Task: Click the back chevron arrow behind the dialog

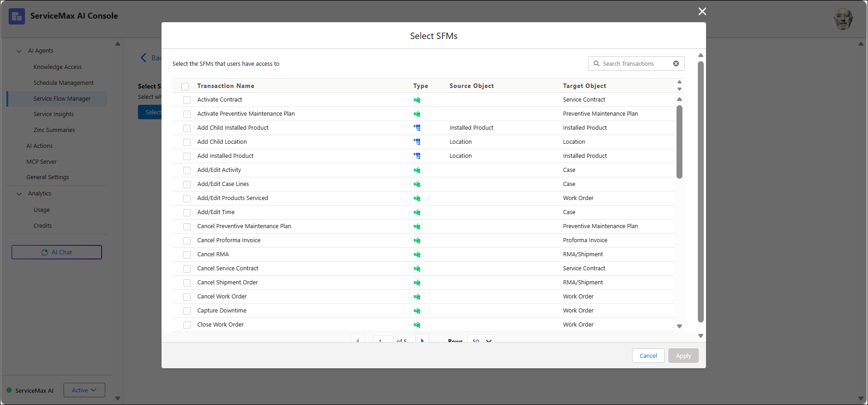Action: tap(143, 58)
